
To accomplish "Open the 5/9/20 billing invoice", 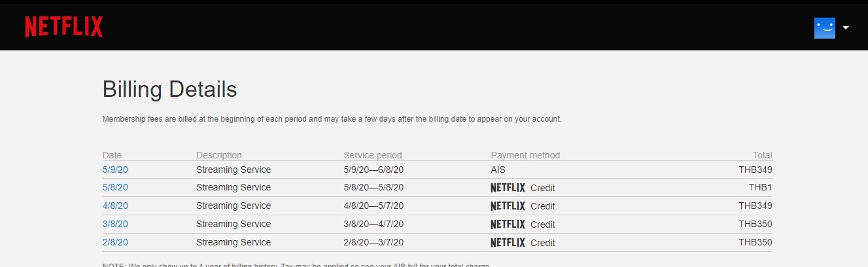I will click(115, 169).
